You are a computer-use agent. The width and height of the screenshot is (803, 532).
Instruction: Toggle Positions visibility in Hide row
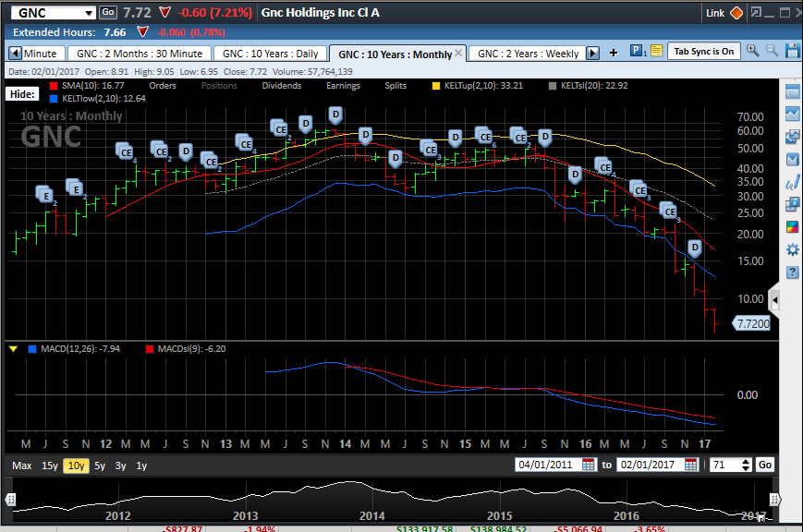tap(219, 86)
